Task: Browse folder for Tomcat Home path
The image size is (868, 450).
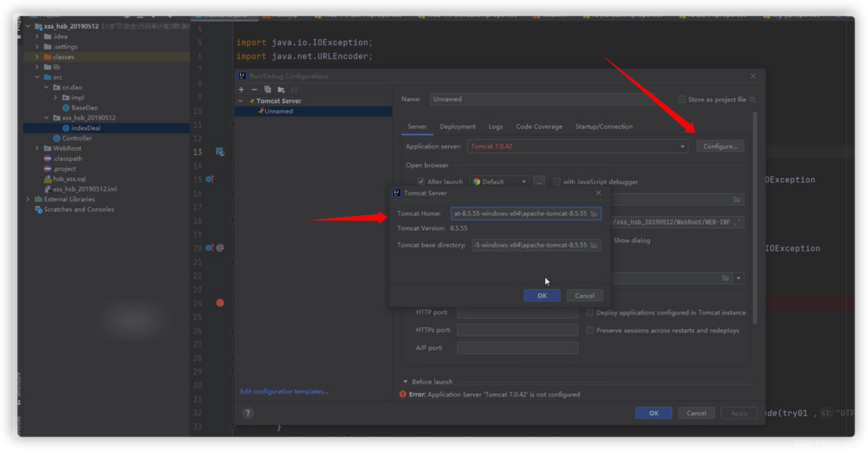Action: (594, 214)
